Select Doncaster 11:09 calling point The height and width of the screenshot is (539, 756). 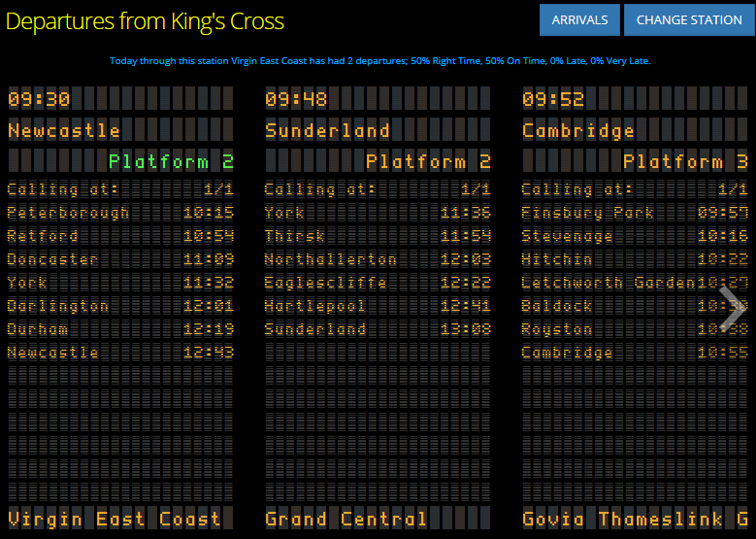(120, 259)
